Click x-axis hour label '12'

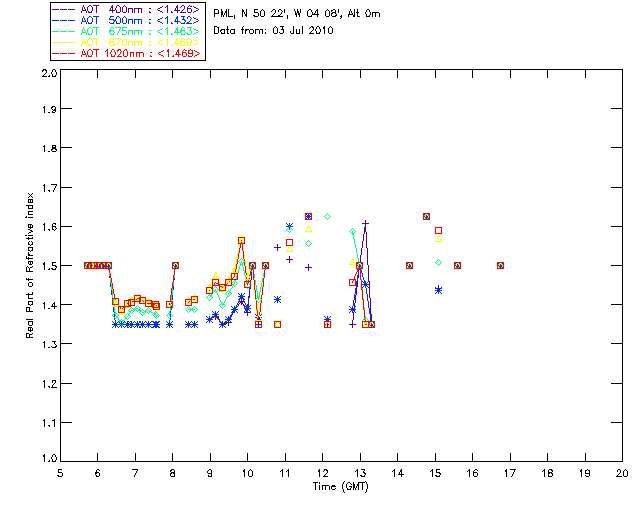pyautogui.click(x=322, y=473)
